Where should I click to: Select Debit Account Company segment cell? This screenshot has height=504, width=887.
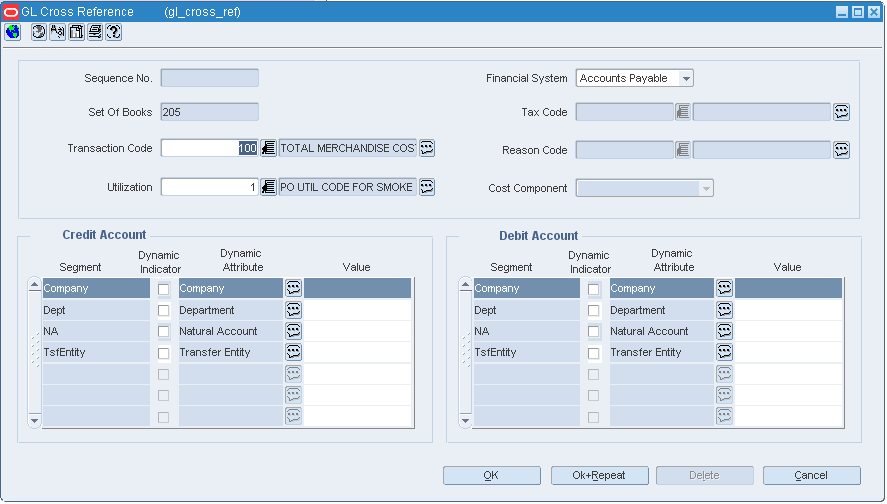[x=527, y=288]
